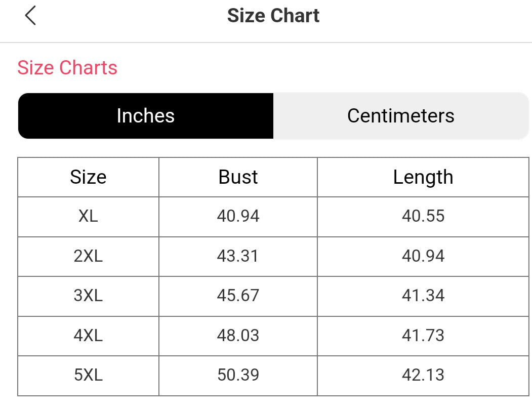532x412 pixels.
Task: Click the Size Chart page title
Action: point(273,16)
